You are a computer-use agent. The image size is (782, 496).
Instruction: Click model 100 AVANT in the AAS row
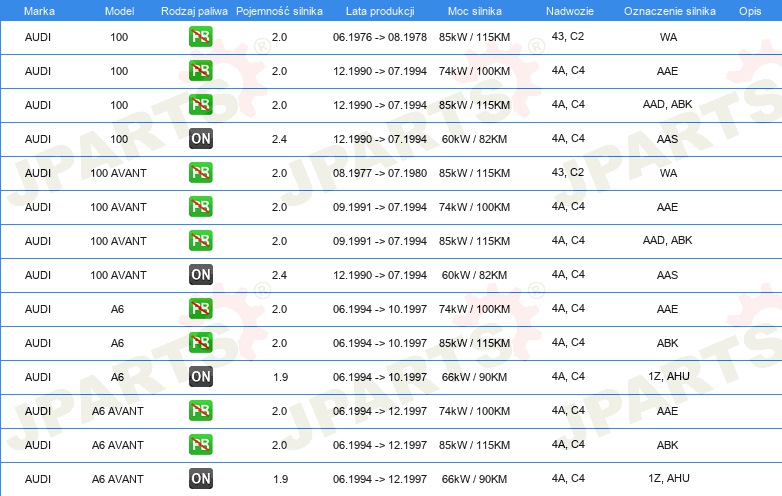click(x=118, y=275)
